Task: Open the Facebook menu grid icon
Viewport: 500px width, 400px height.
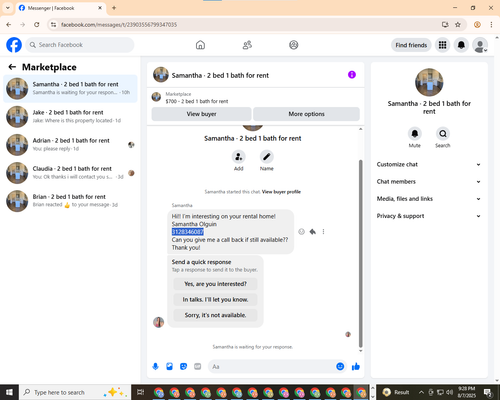Action: point(442,45)
